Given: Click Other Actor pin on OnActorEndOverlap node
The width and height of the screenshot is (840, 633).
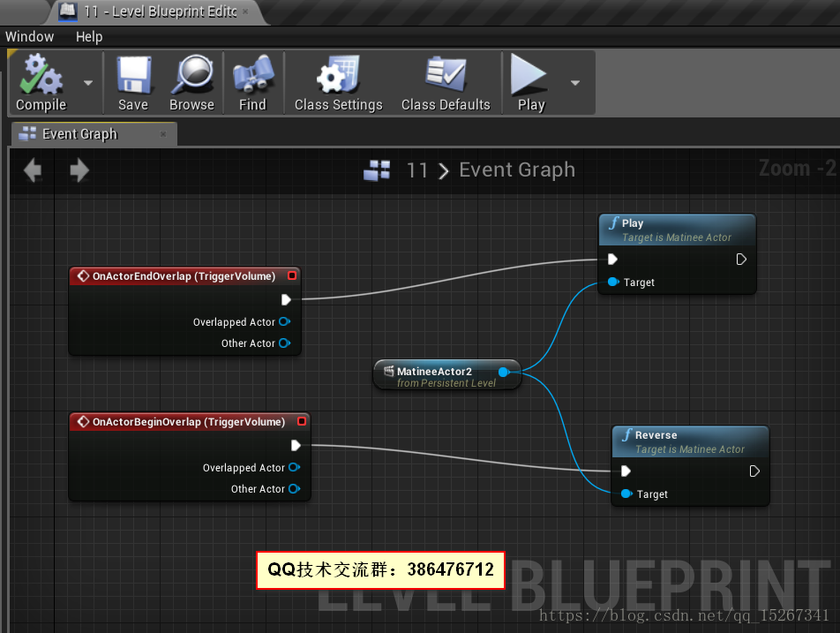Looking at the screenshot, I should click(284, 343).
